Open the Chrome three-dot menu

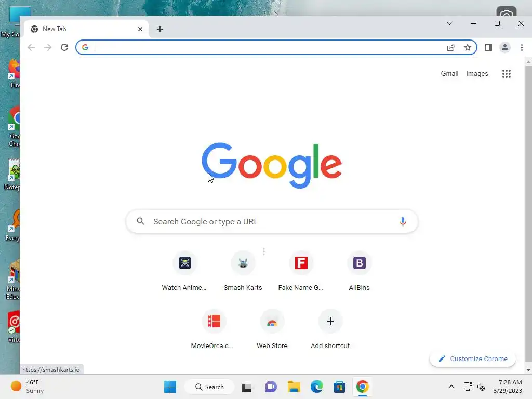point(522,47)
